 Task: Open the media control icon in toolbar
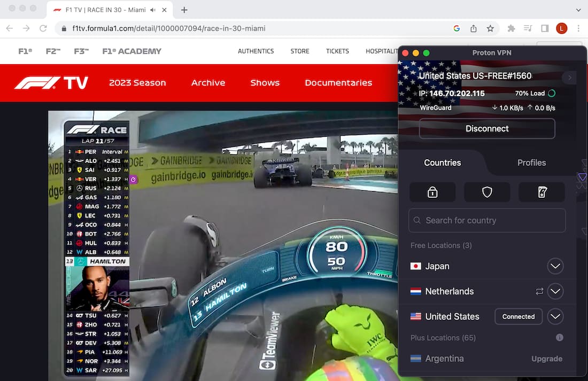[x=528, y=28]
